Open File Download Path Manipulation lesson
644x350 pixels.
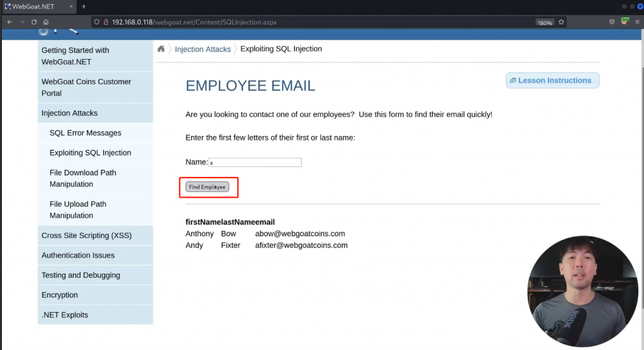tap(96, 179)
